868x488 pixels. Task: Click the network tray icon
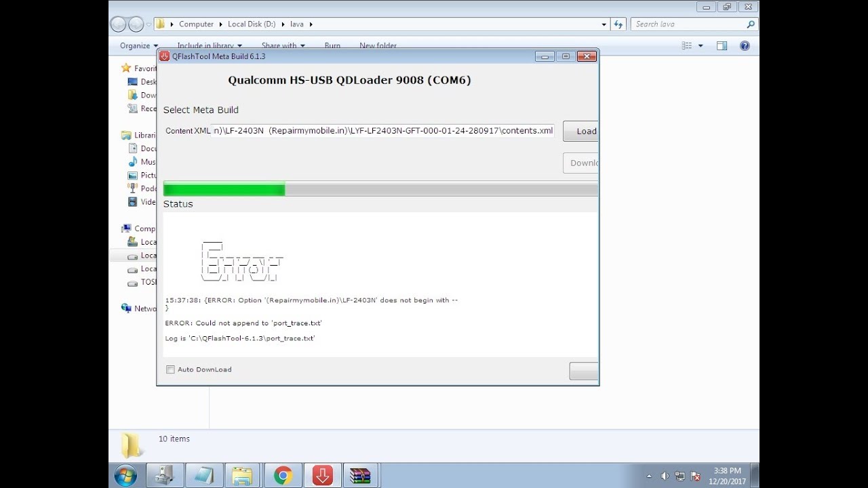pos(679,476)
